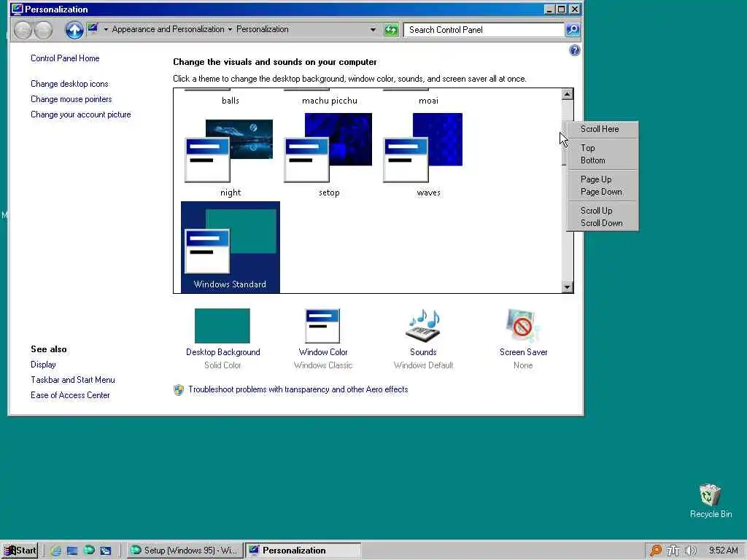This screenshot has height=560, width=747.
Task: Click Desktop Background teal color swatch
Action: click(x=222, y=326)
